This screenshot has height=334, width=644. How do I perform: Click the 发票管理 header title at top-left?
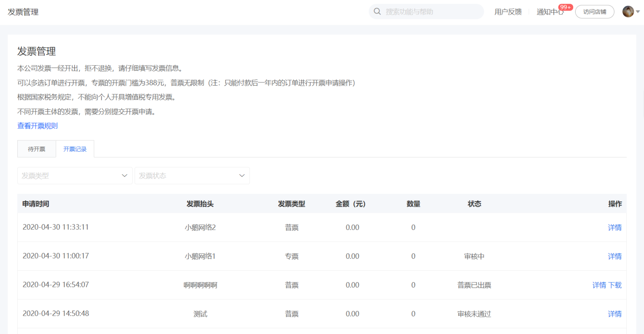click(x=23, y=12)
